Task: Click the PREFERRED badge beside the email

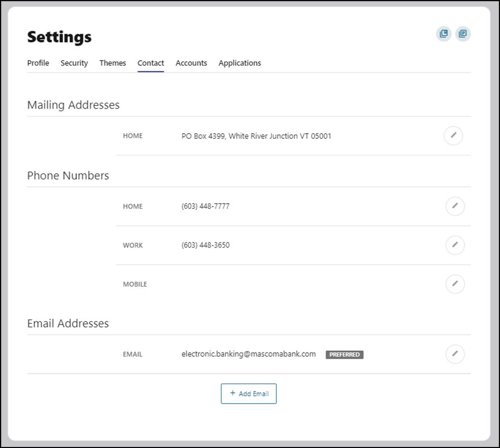Action: point(345,355)
